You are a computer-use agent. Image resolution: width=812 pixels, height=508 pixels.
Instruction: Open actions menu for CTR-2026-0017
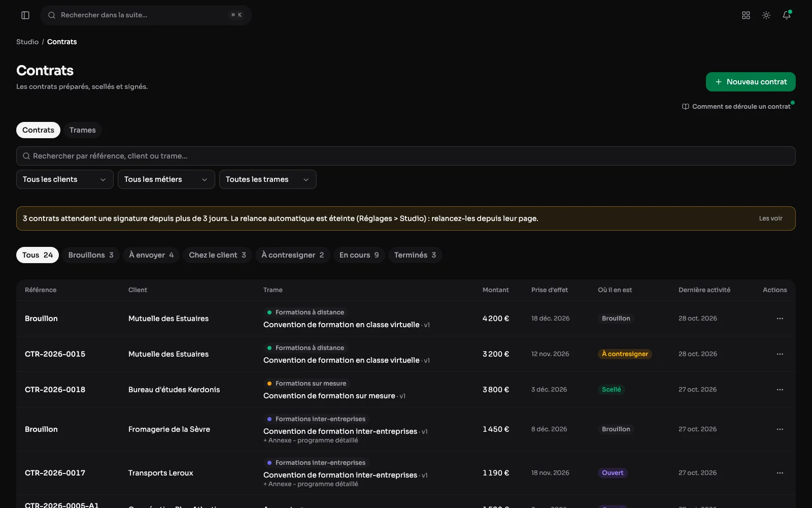click(780, 473)
